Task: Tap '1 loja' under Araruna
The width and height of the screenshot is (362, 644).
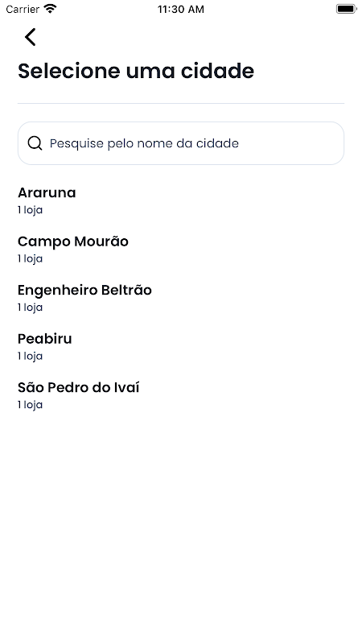Action: tap(30, 210)
